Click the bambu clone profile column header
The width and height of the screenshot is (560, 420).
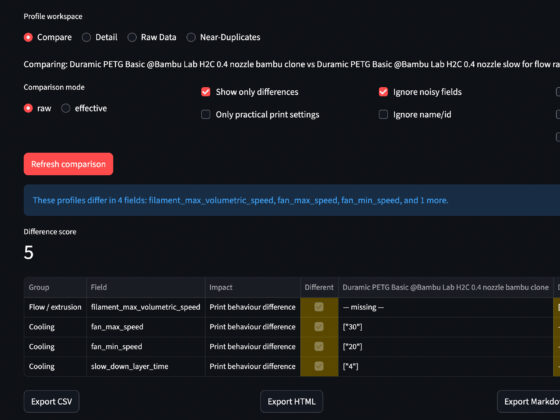point(445,287)
